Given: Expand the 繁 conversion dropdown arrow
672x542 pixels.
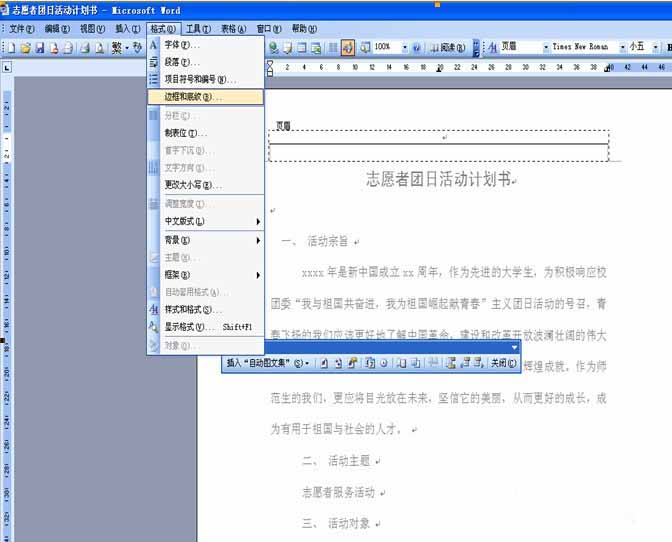Looking at the screenshot, I should (x=127, y=48).
